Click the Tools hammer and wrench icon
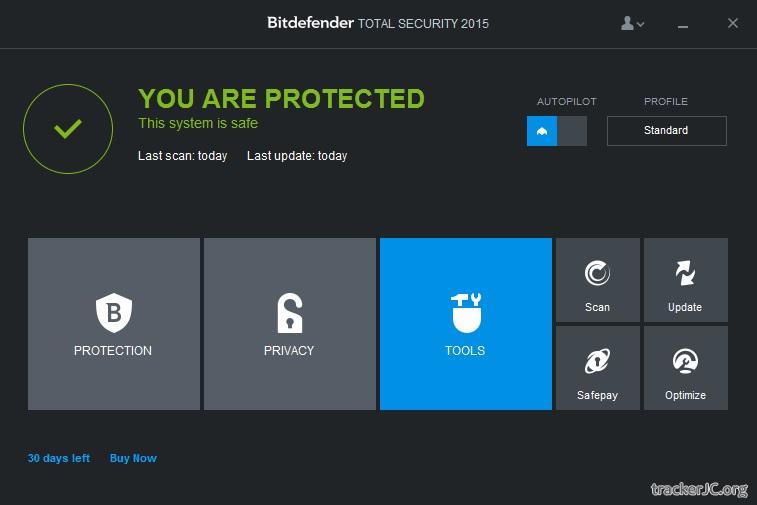The width and height of the screenshot is (757, 505). point(465,313)
